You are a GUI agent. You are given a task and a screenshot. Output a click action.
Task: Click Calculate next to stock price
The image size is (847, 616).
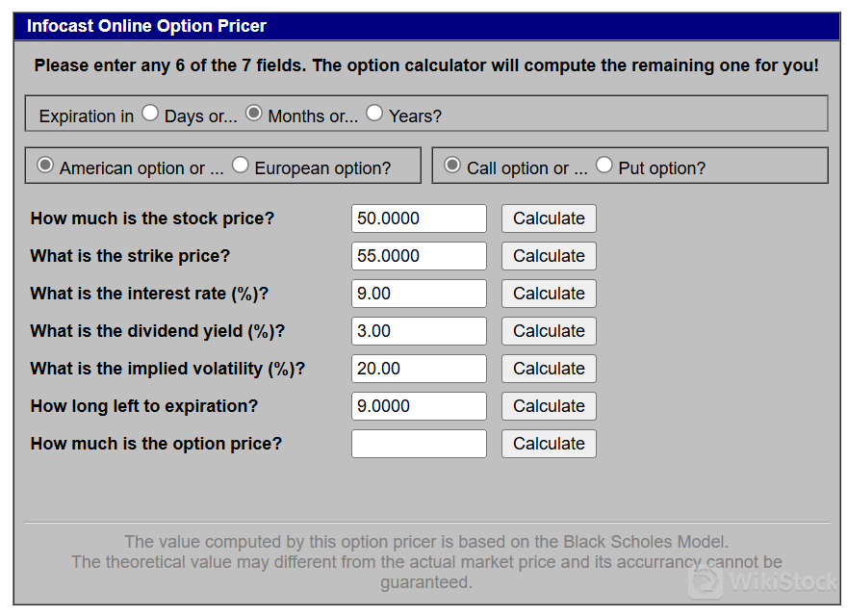pos(549,218)
